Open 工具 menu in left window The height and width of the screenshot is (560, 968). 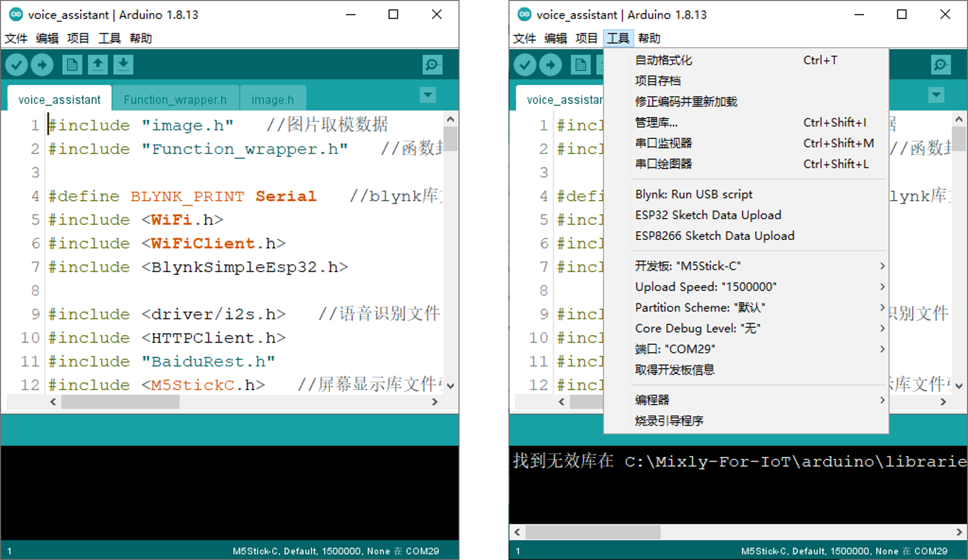[x=109, y=39]
